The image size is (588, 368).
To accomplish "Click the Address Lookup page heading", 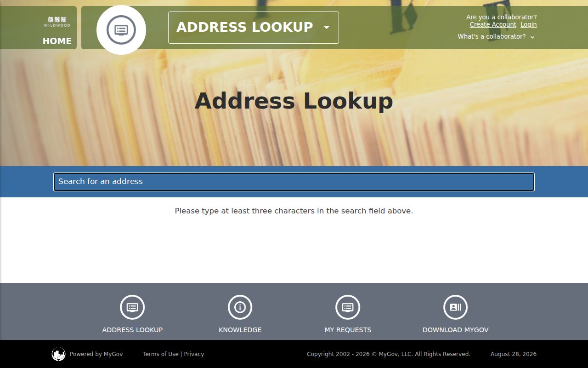I will pos(294,101).
